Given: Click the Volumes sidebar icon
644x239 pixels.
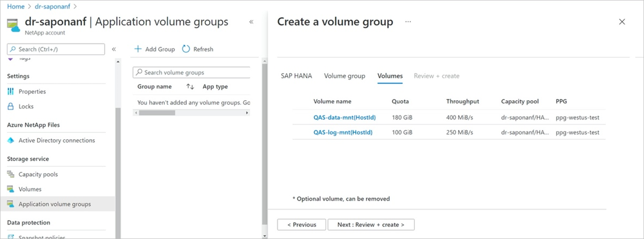Looking at the screenshot, I should click(x=11, y=189).
